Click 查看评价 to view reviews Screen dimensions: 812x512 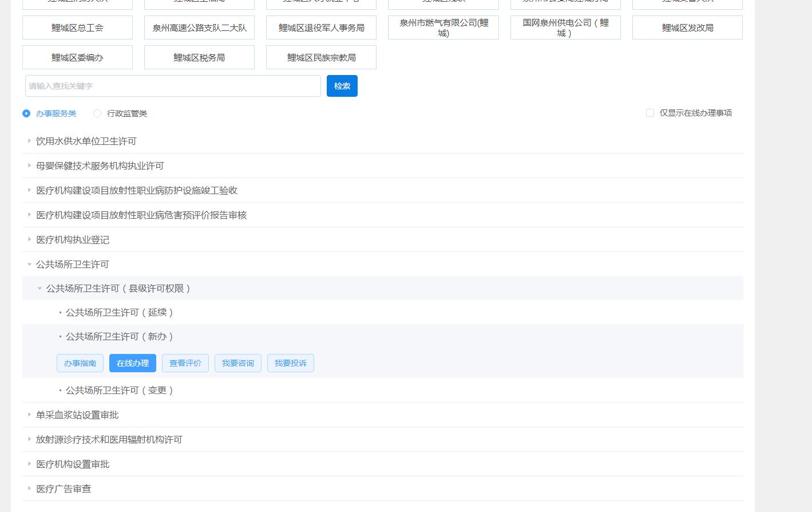click(185, 363)
